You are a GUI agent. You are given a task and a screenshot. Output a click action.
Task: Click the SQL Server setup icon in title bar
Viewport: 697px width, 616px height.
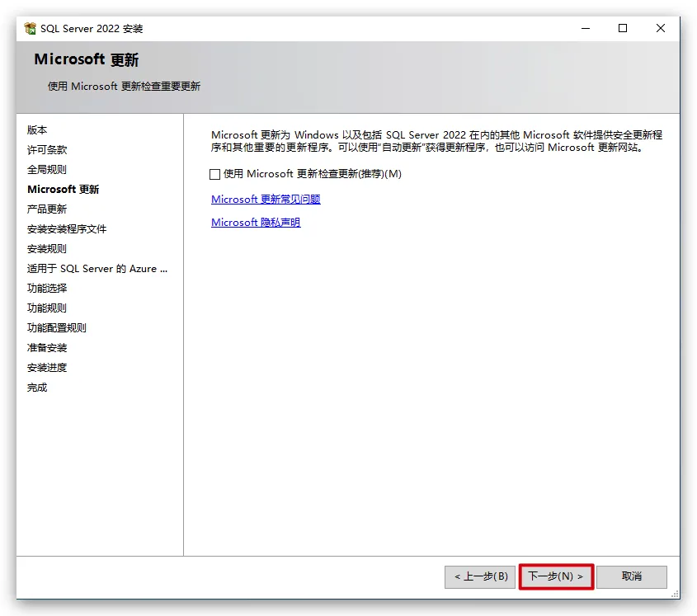(31, 28)
